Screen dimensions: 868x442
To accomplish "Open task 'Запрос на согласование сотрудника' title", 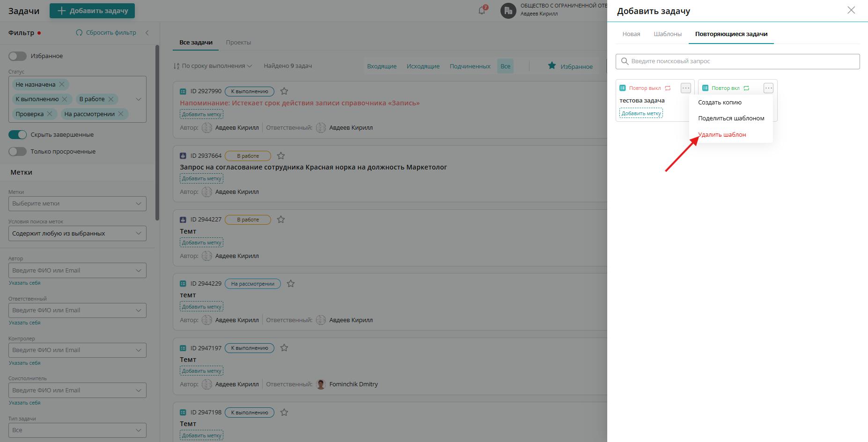I will pos(313,167).
